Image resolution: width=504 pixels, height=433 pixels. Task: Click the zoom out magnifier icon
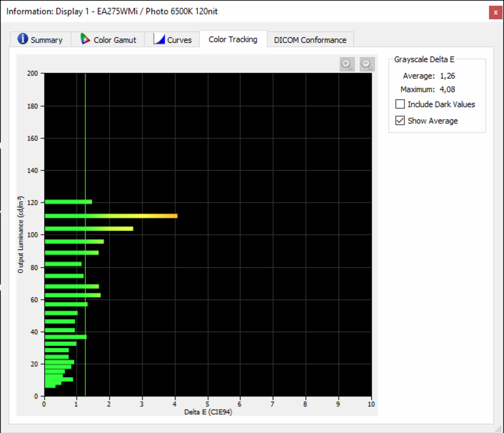[367, 64]
